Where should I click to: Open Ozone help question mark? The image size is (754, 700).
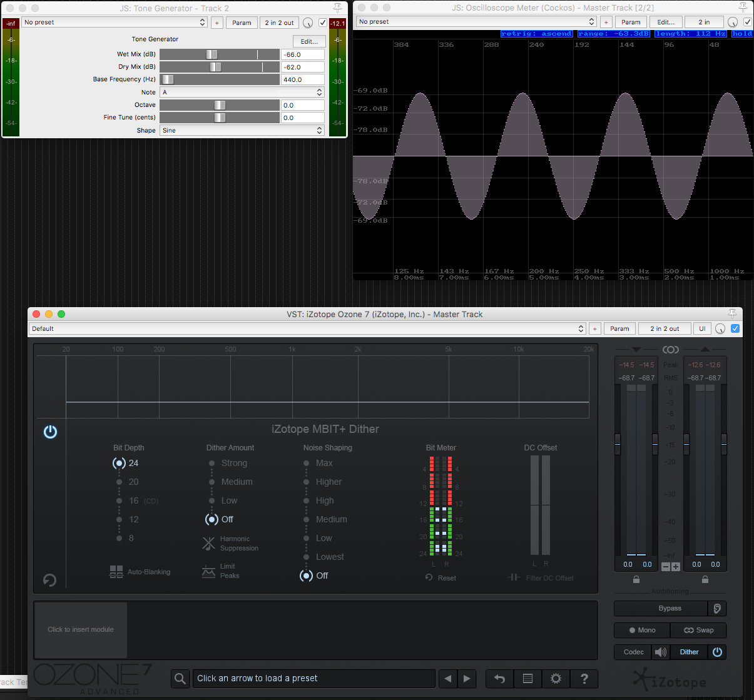584,679
